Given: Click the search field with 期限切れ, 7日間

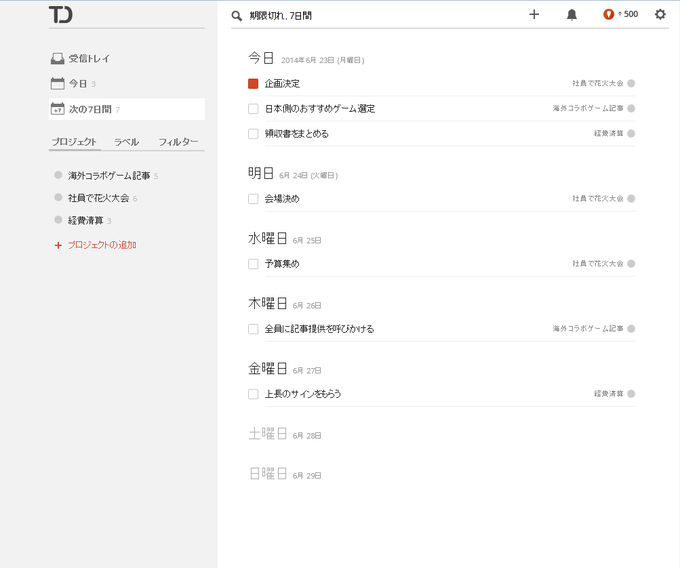Looking at the screenshot, I should pyautogui.click(x=280, y=16).
